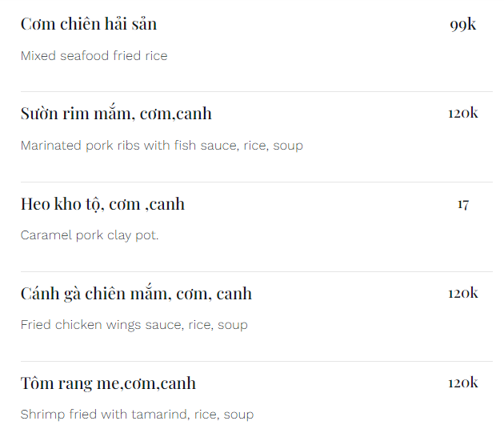Select the 99k price for seafood fried rice
Screen dimensions: 504x433
pos(462,24)
